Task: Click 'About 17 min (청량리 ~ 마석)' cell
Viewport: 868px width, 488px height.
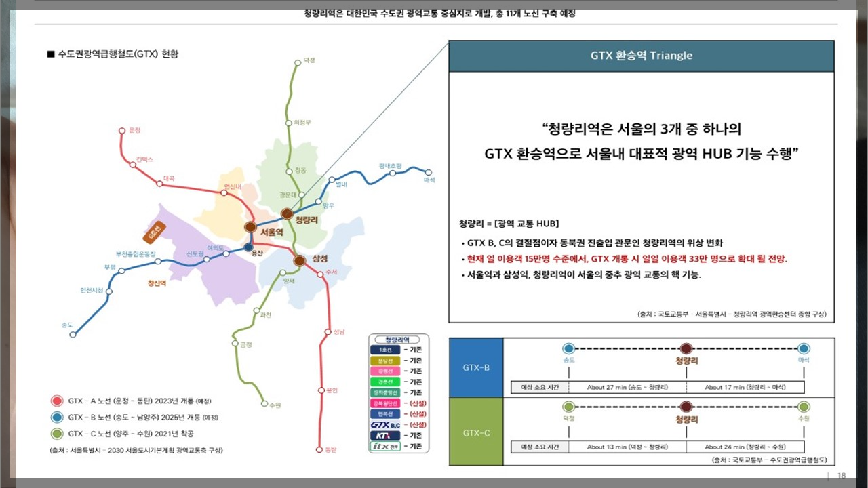Action: coord(745,388)
